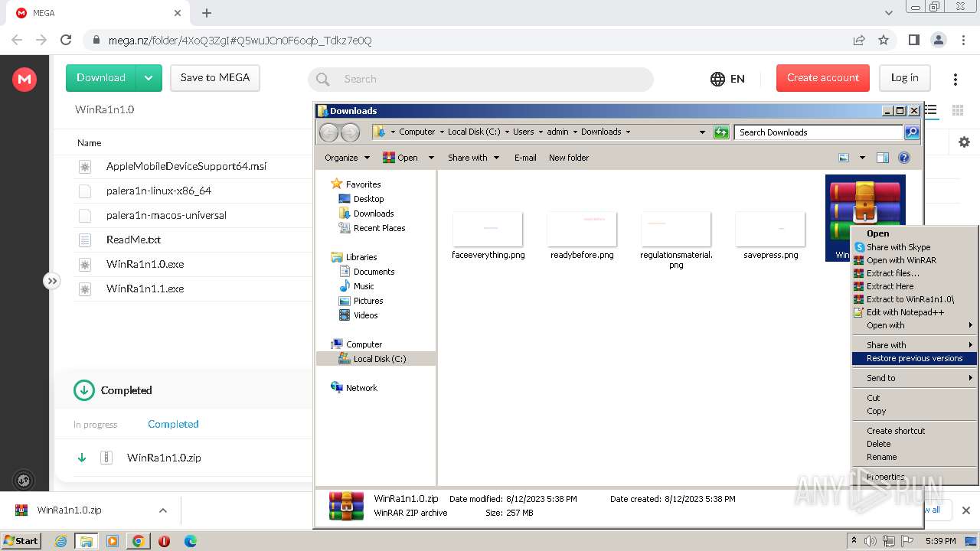Switch MEGA to thumbnail grid view

[957, 110]
